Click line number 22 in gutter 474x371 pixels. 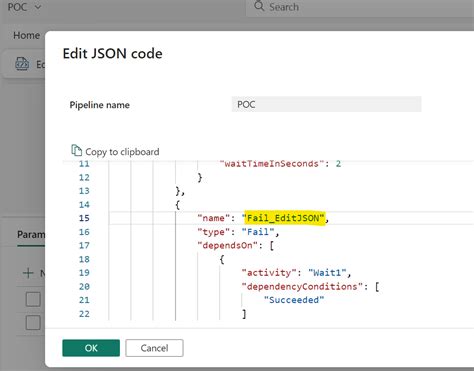84,314
